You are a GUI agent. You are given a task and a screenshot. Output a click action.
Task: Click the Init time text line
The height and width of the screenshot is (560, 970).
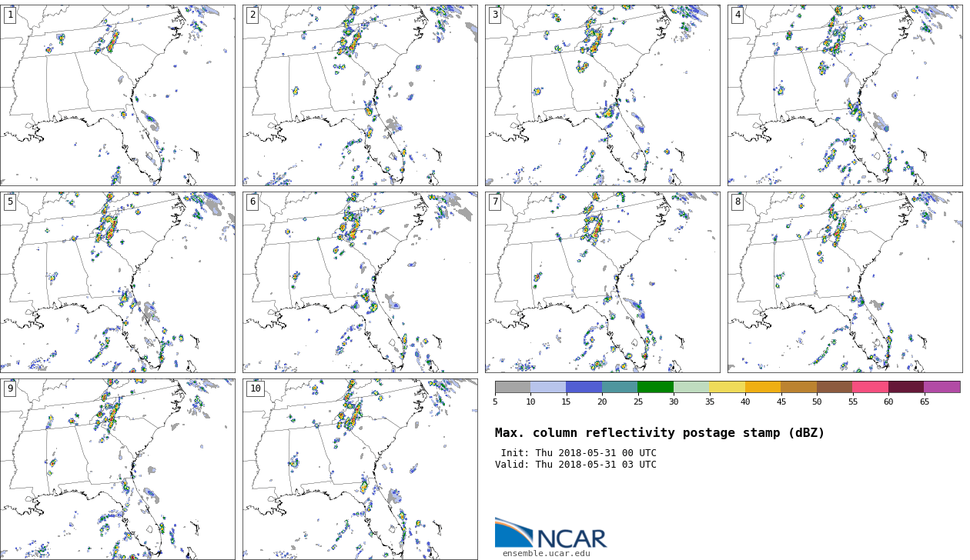(x=578, y=453)
